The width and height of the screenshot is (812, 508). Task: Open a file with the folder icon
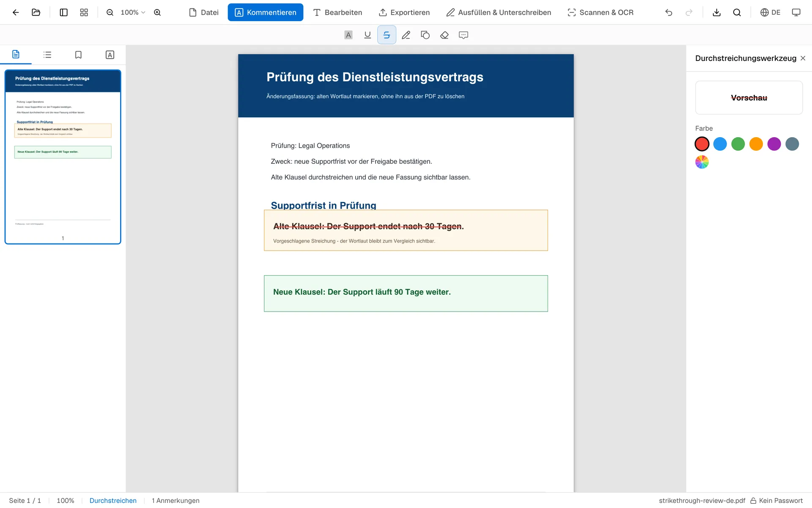(x=36, y=12)
